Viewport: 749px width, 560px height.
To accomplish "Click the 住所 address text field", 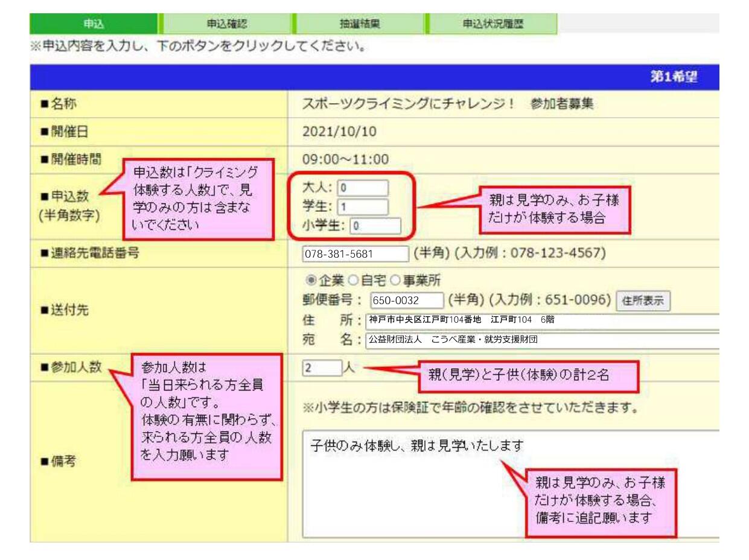I will tap(543, 320).
